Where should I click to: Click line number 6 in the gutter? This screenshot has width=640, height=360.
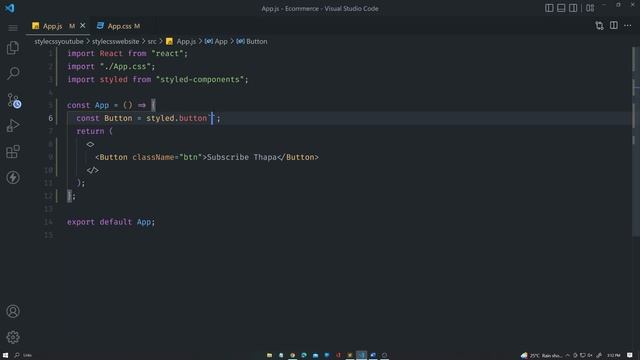pyautogui.click(x=51, y=118)
